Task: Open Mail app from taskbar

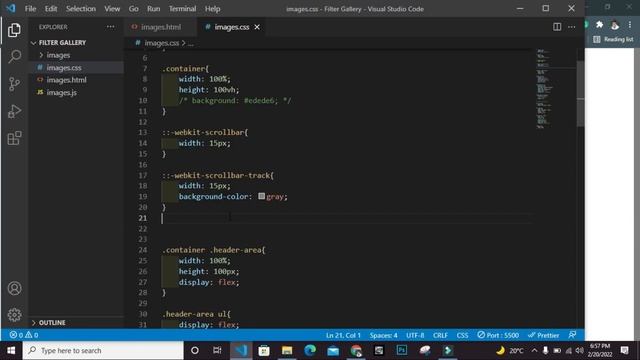Action: pyautogui.click(x=333, y=350)
